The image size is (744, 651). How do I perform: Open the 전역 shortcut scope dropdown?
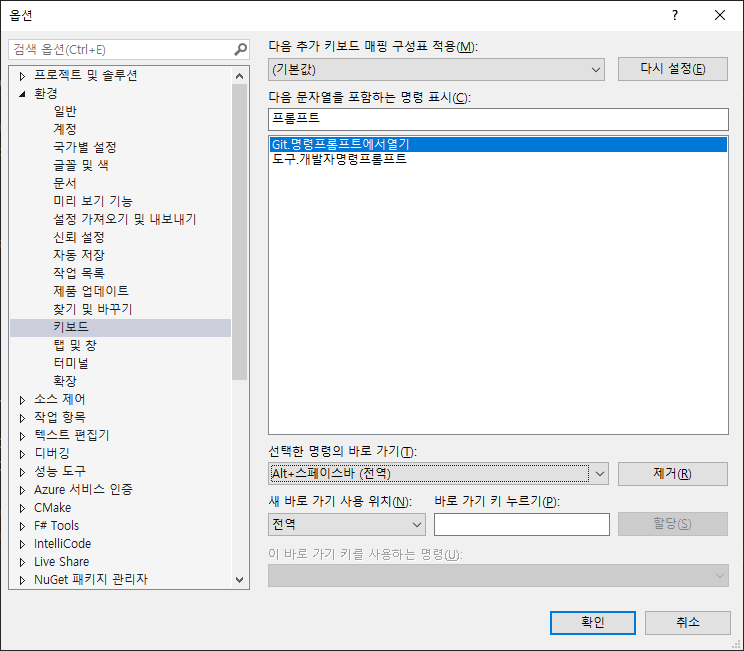pos(346,524)
